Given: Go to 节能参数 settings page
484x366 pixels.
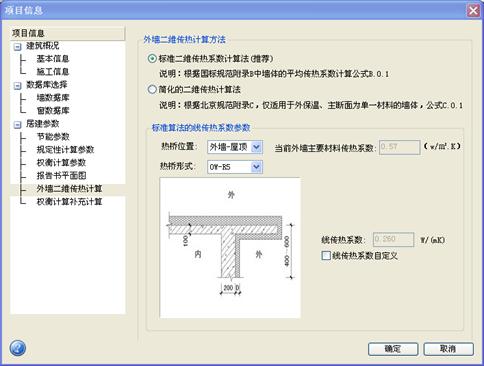Looking at the screenshot, I should 53,137.
